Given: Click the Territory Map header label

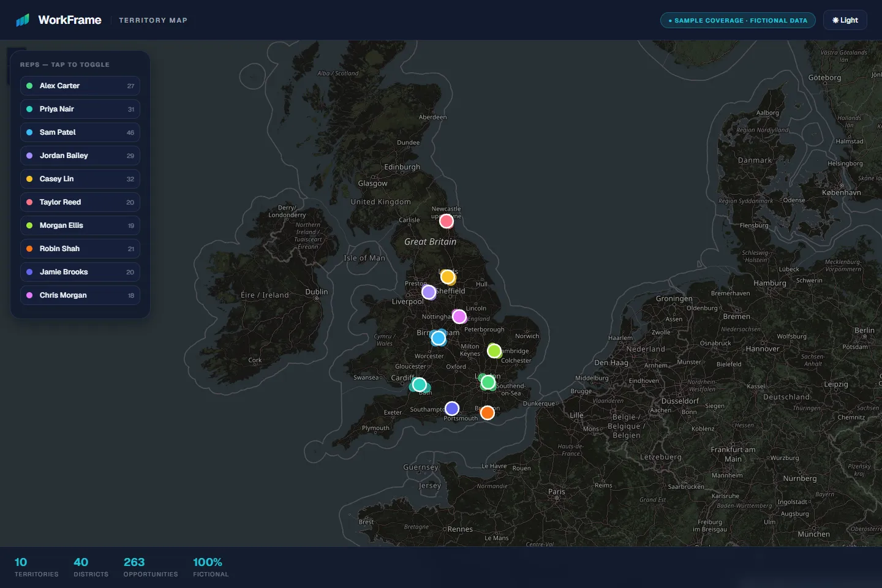Looking at the screenshot, I should click(153, 20).
